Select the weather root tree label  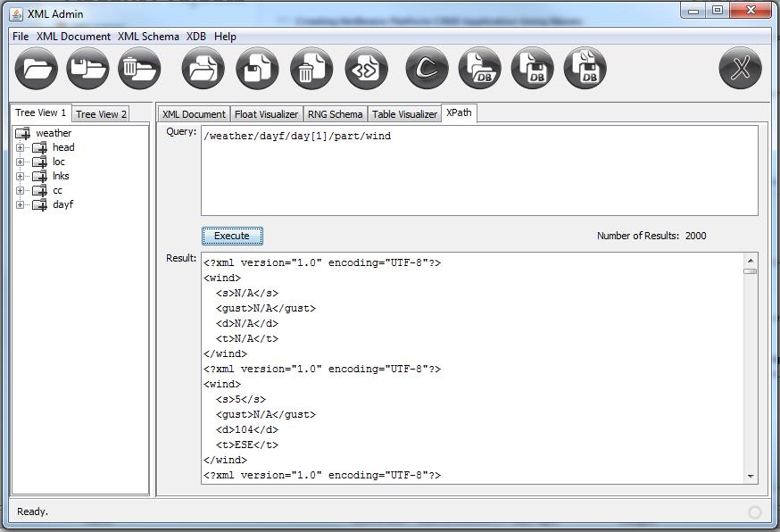click(54, 133)
